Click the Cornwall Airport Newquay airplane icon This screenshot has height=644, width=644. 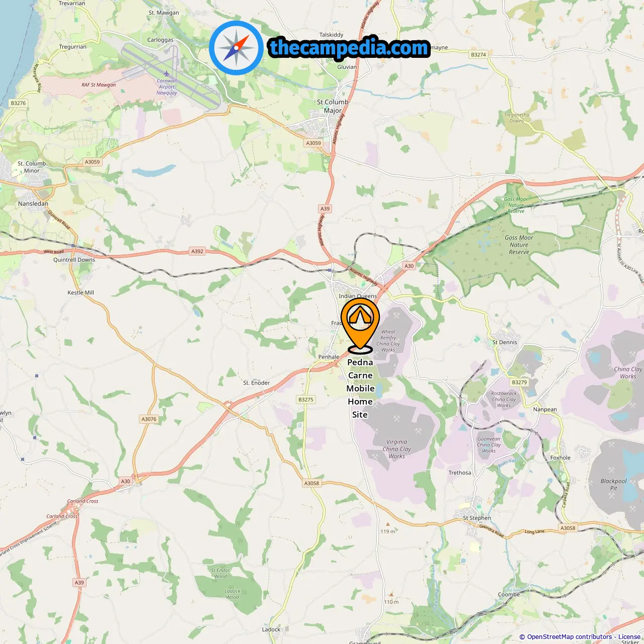(x=167, y=73)
